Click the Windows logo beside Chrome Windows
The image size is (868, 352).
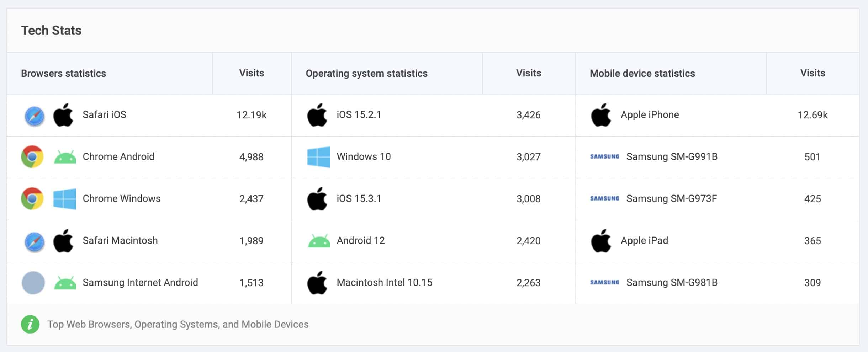pos(65,199)
